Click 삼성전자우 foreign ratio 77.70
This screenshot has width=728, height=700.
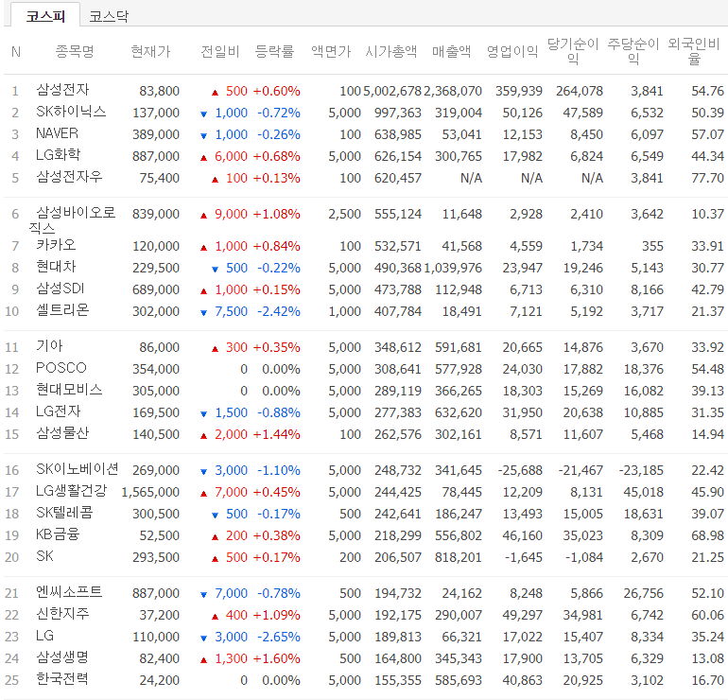707,178
